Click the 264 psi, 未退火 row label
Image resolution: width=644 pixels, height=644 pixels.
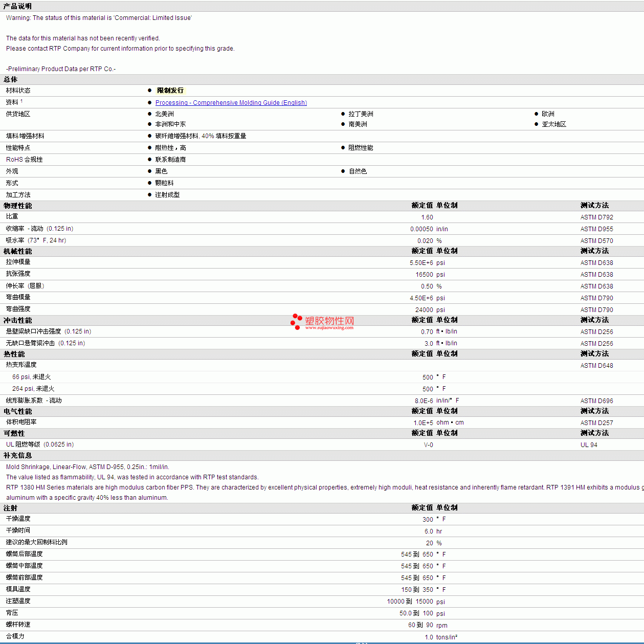pyautogui.click(x=33, y=389)
